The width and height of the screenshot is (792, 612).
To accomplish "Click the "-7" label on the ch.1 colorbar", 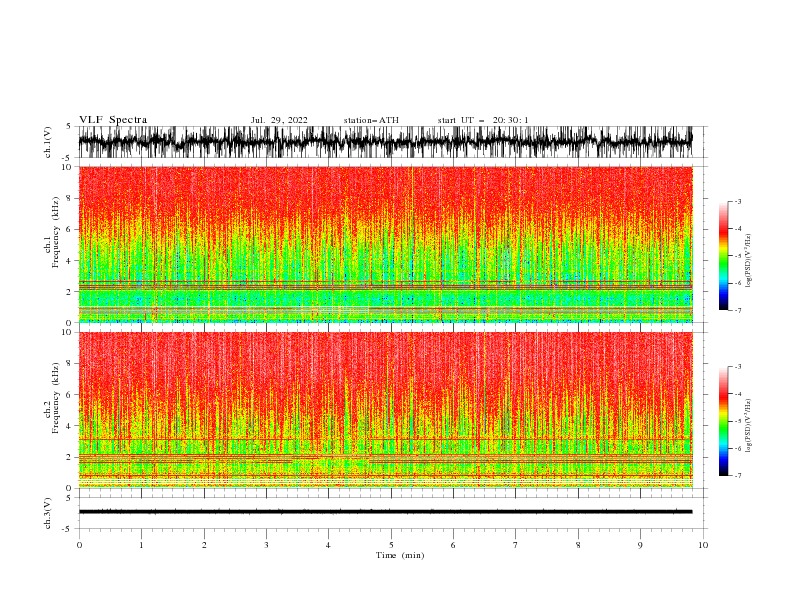I will pos(738,310).
